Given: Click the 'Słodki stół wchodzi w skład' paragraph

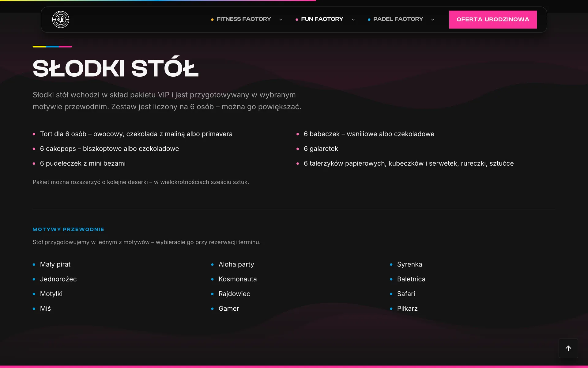Looking at the screenshot, I should coord(167,101).
